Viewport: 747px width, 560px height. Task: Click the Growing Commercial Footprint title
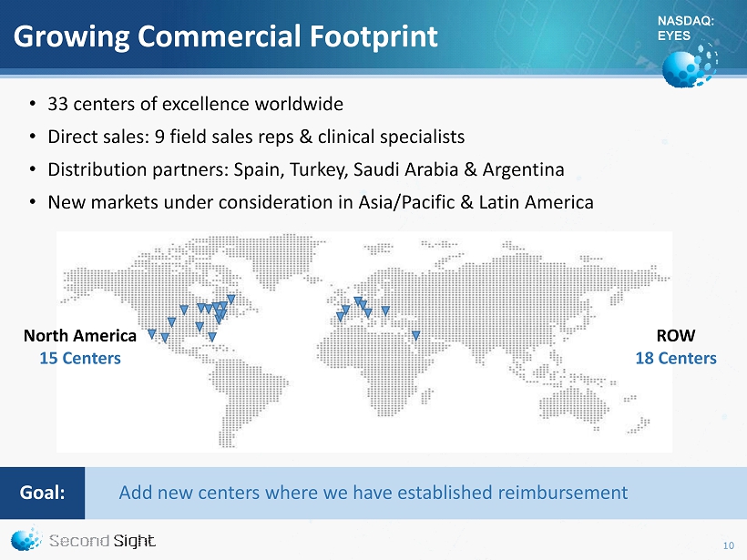pyautogui.click(x=225, y=36)
